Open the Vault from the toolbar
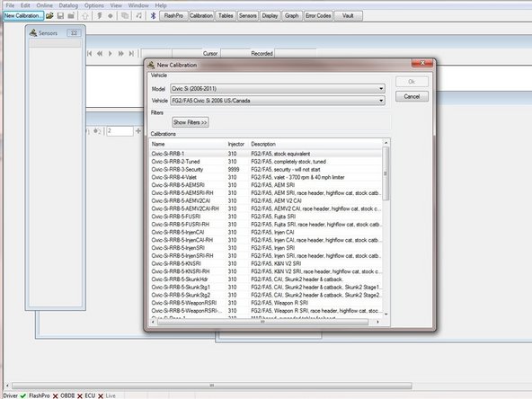The image size is (532, 399). click(348, 16)
